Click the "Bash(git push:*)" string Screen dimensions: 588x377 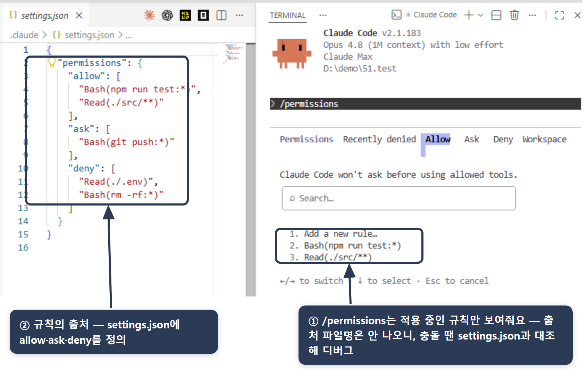coord(127,142)
